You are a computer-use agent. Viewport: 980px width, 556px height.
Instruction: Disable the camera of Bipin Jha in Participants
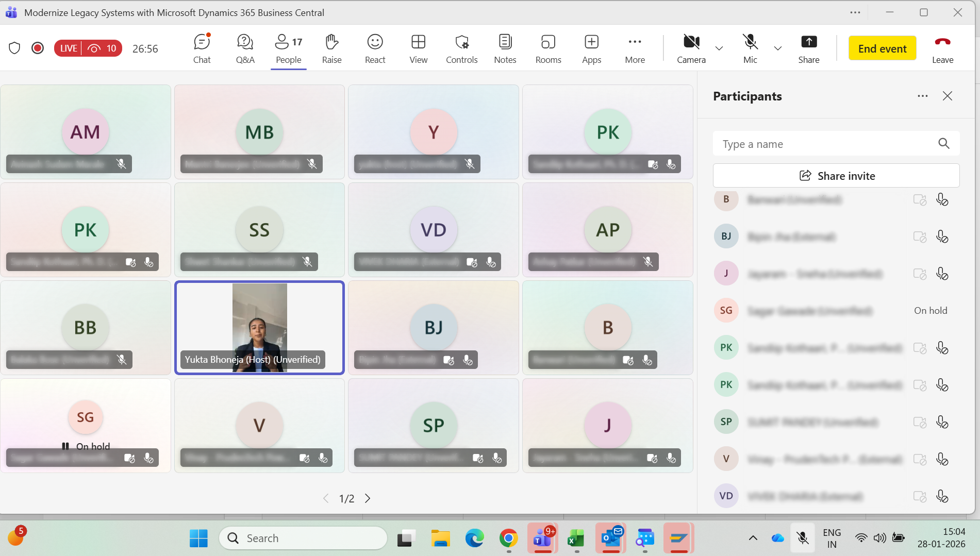920,237
